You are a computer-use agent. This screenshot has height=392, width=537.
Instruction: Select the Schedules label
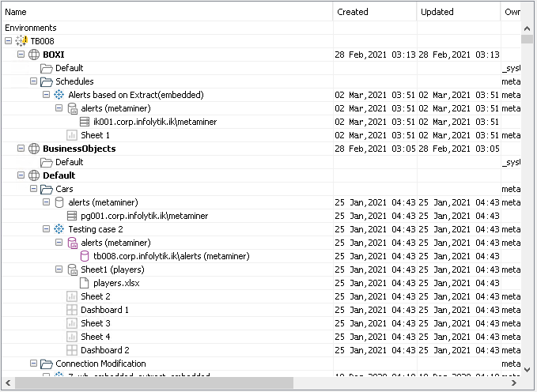(x=74, y=81)
